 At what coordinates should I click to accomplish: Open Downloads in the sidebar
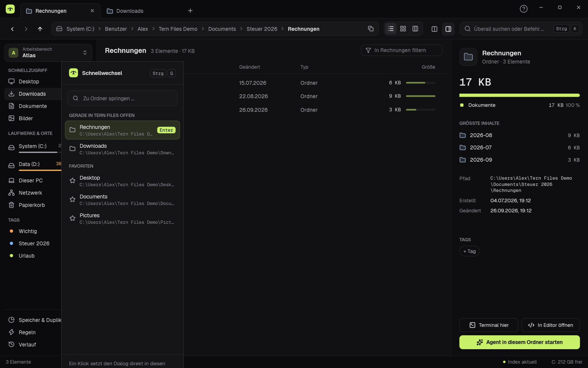(32, 94)
